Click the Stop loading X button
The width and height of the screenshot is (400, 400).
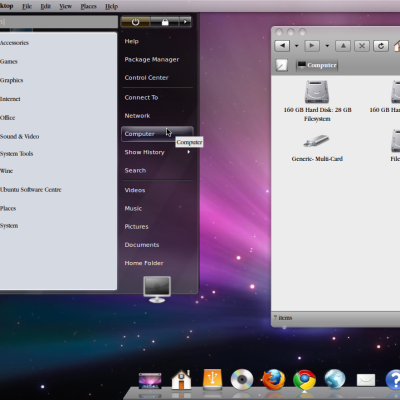pyautogui.click(x=362, y=46)
